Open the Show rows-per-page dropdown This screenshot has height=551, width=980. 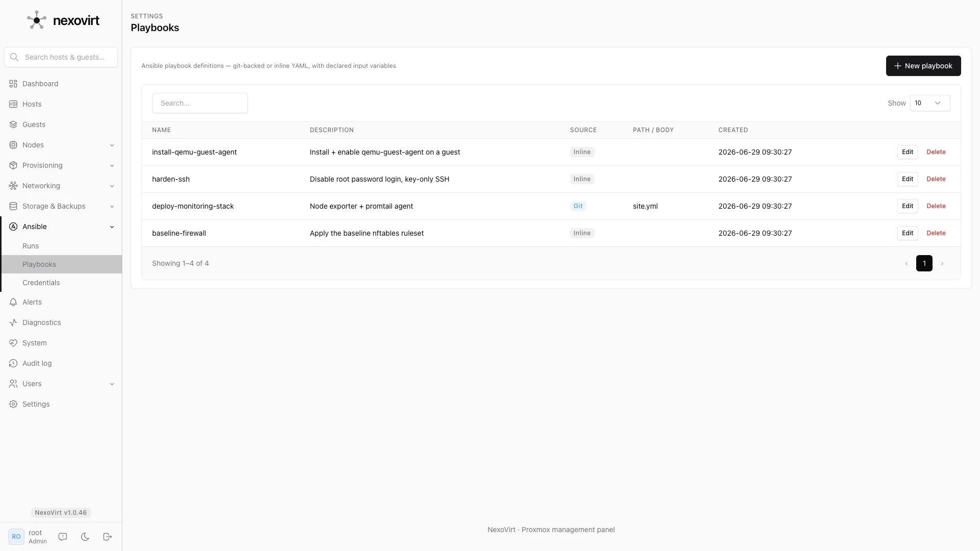(x=930, y=103)
